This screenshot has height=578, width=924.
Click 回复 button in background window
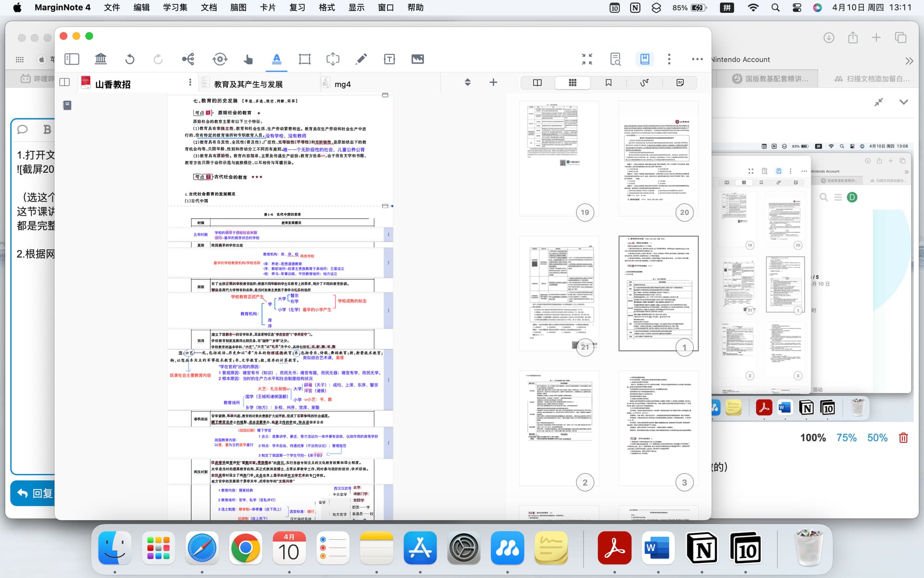coord(33,493)
